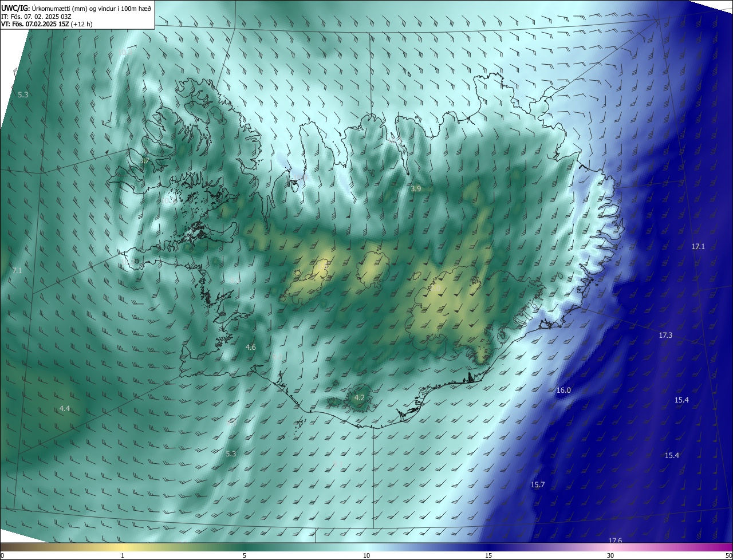Click the 7.1 value on the western sea
Screen dimensions: 733x560
coord(17,270)
